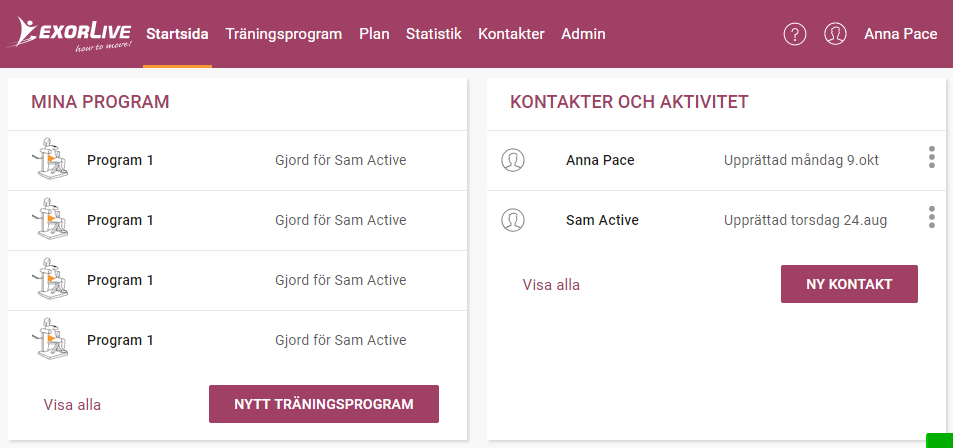Open the options menu for Anna Pace

click(x=932, y=157)
